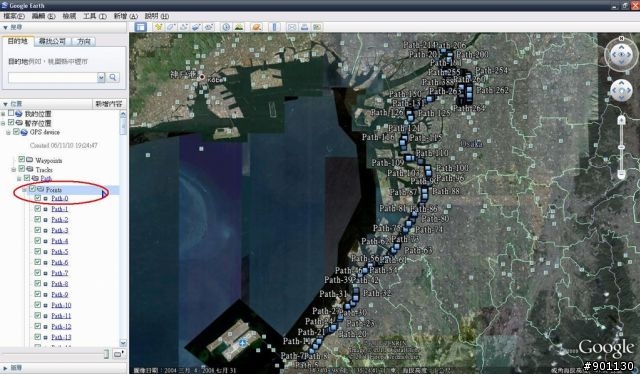The height and width of the screenshot is (374, 640).
Task: Collapse the Points folder expander
Action: click(x=24, y=189)
